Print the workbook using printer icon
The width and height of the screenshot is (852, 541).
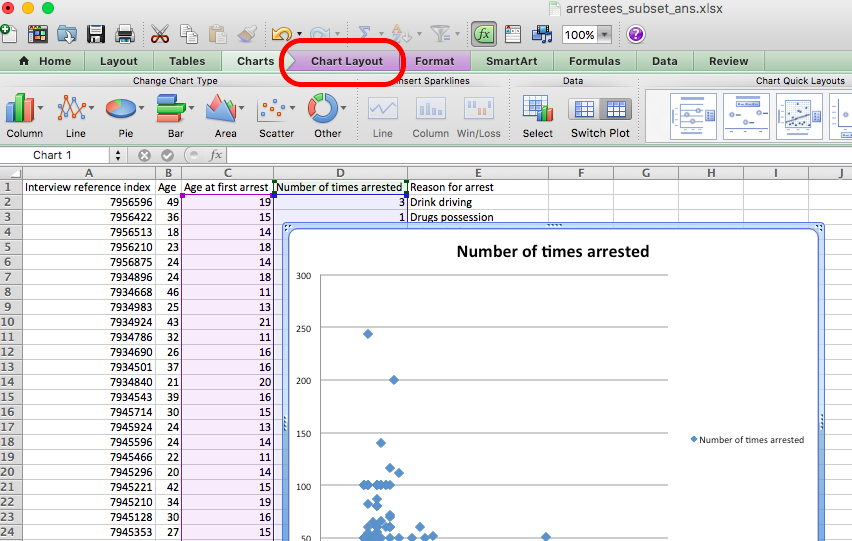[125, 35]
